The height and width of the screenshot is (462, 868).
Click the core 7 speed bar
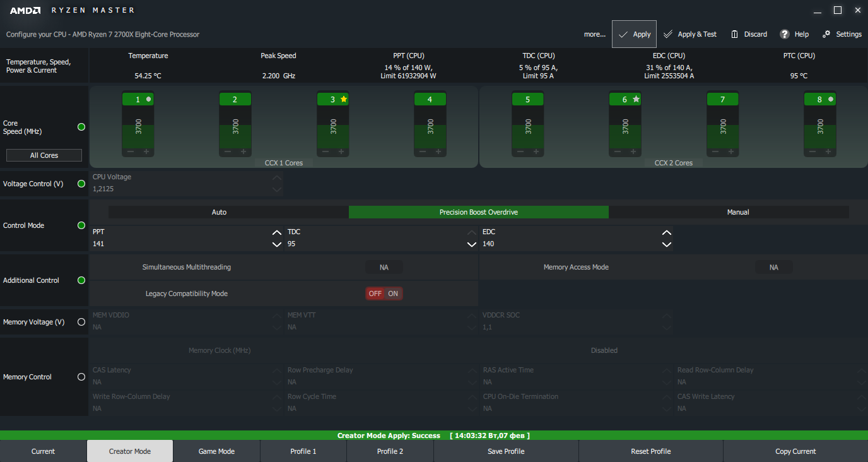tap(723, 127)
